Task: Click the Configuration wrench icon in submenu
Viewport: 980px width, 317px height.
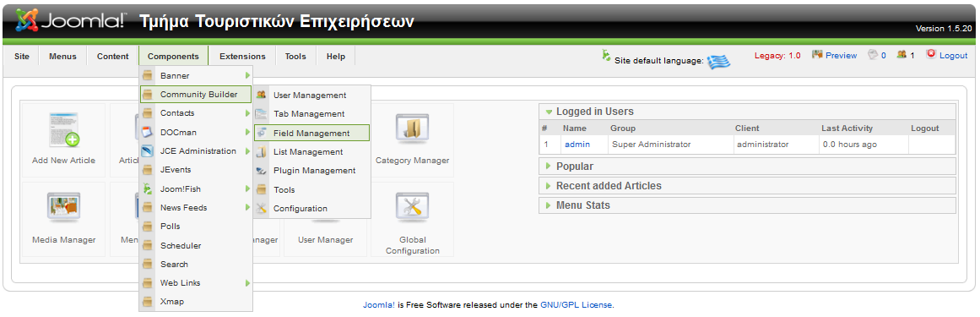Action: pyautogui.click(x=262, y=208)
